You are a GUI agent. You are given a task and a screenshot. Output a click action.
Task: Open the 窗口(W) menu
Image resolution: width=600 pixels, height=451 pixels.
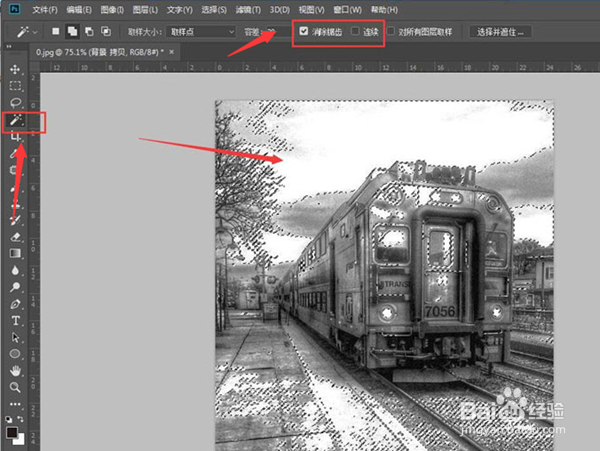tap(347, 10)
